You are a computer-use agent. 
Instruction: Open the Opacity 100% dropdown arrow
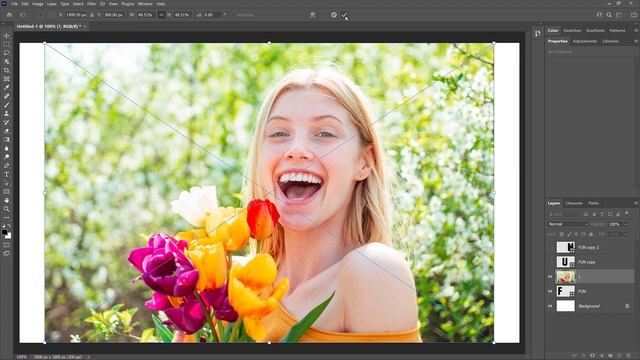tap(625, 224)
